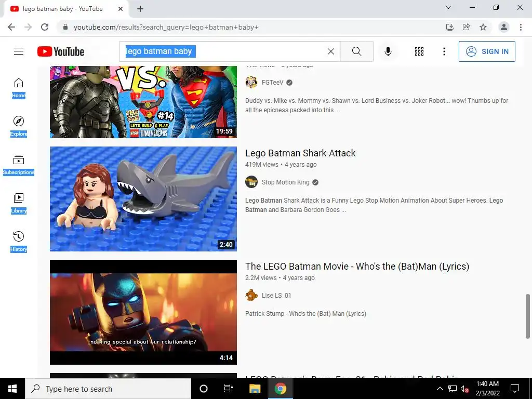Click the Chrome taskbar icon
The height and width of the screenshot is (399, 532).
[x=280, y=389]
